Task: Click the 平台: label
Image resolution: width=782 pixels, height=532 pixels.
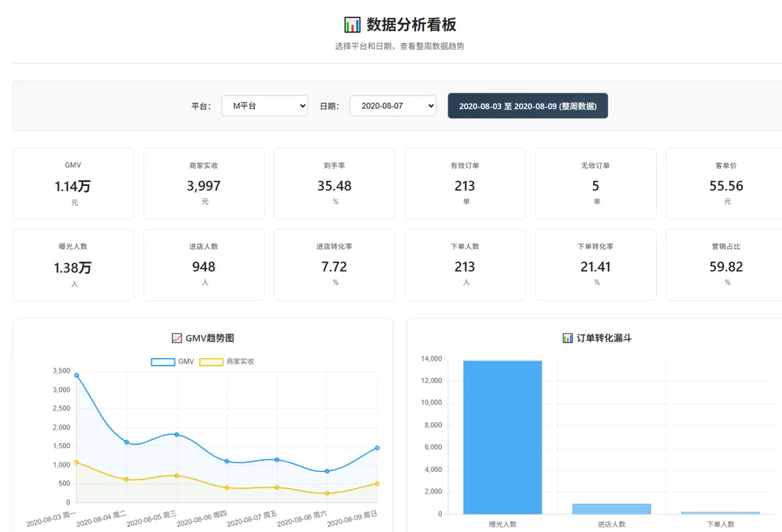Action: point(201,106)
